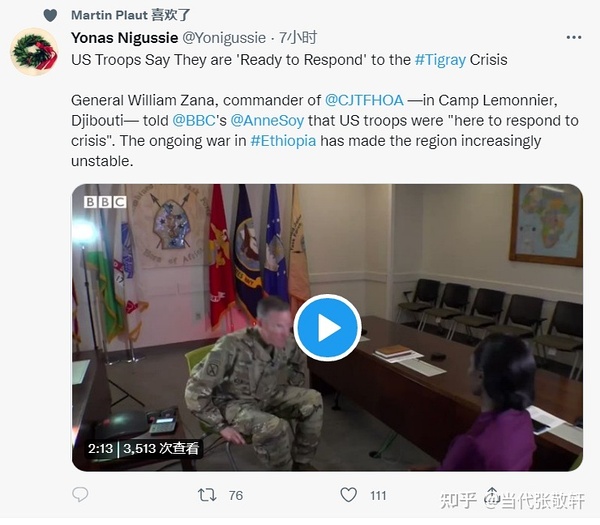Image resolution: width=600 pixels, height=525 pixels.
Task: Play the BBC video
Action: click(327, 328)
